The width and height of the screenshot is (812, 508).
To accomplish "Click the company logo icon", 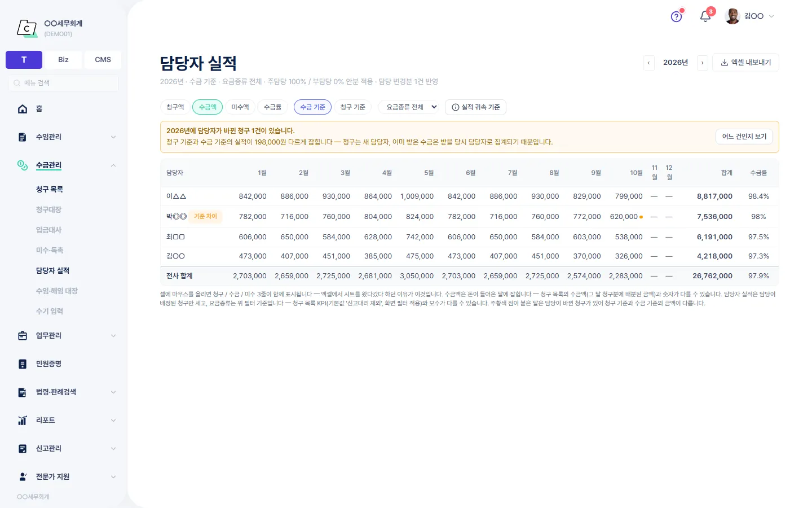I will pos(27,28).
